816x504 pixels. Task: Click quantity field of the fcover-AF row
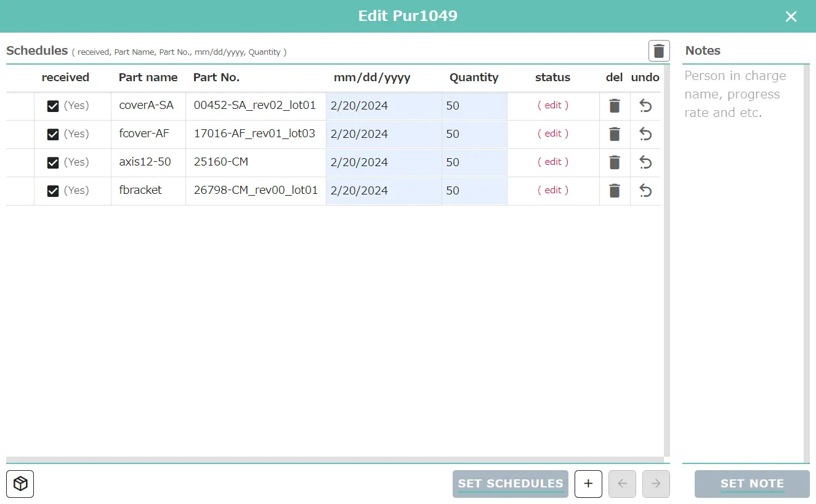(x=474, y=134)
